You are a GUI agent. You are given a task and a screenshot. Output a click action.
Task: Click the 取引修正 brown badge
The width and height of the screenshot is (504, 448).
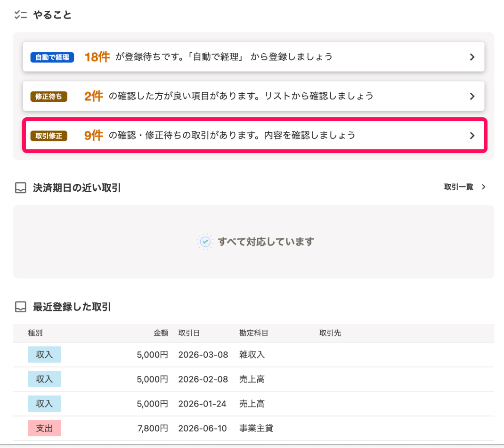click(49, 136)
